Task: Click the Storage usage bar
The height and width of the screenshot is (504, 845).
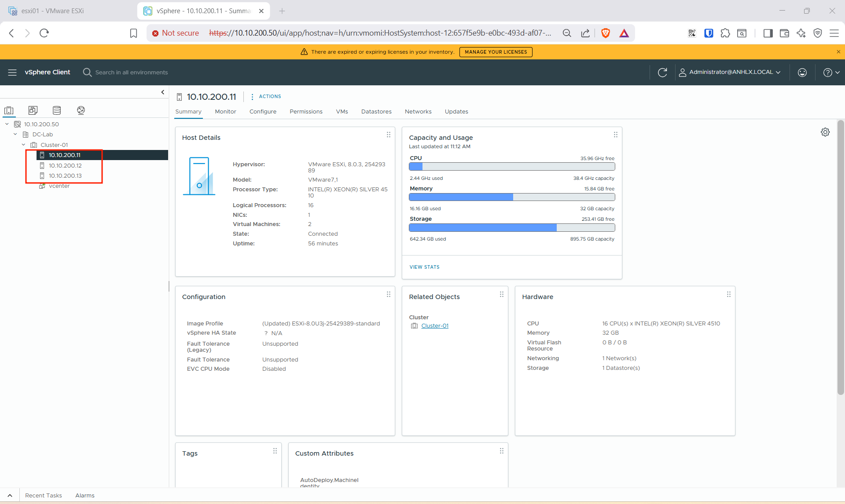Action: tap(512, 227)
